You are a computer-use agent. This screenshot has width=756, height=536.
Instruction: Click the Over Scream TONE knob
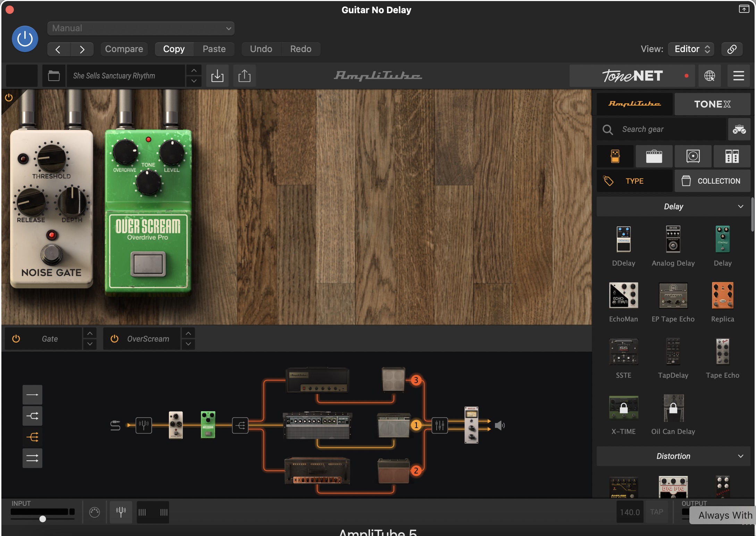click(148, 182)
